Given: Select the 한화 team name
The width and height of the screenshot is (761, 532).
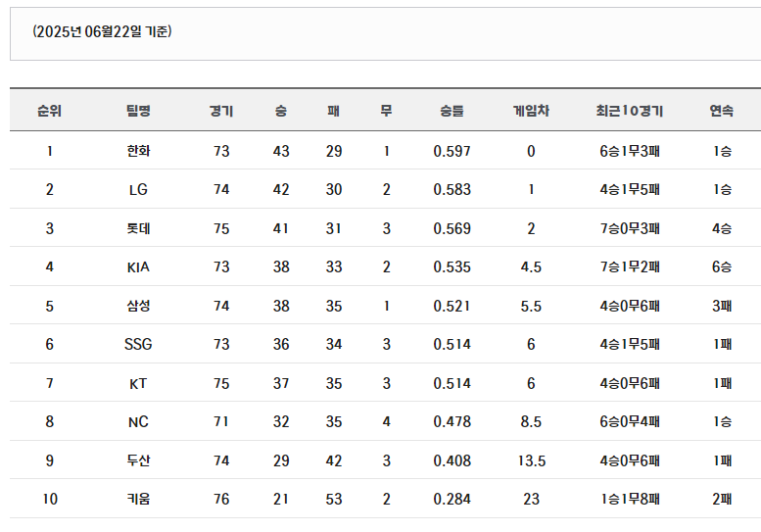Looking at the screenshot, I should point(138,151).
